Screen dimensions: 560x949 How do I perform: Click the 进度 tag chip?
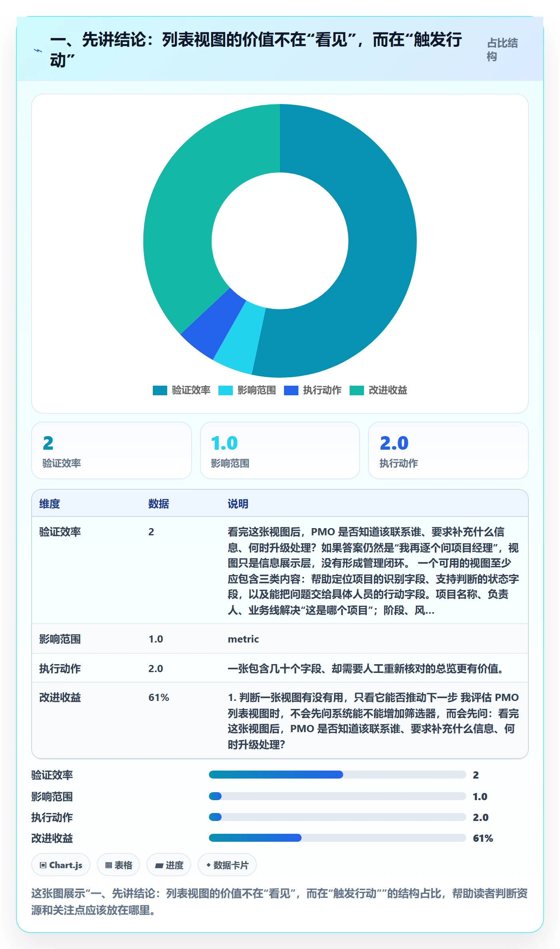169,865
